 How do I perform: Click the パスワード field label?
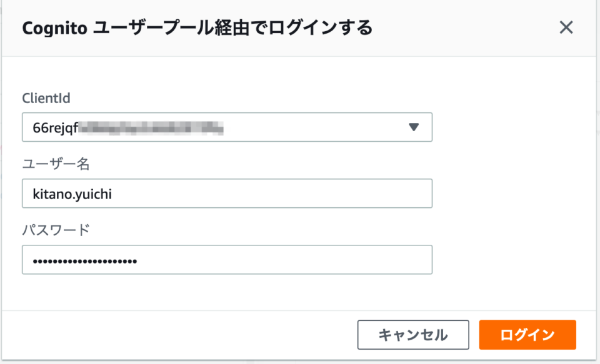point(56,230)
